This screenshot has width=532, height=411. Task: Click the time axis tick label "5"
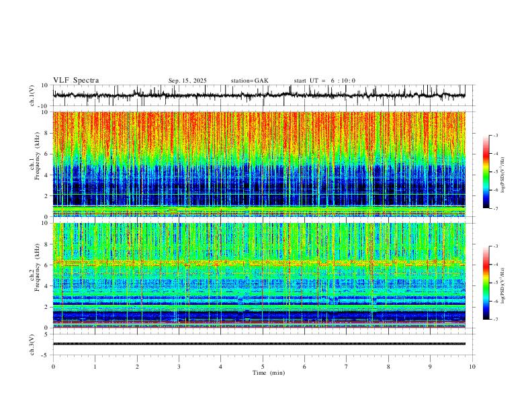coord(263,367)
